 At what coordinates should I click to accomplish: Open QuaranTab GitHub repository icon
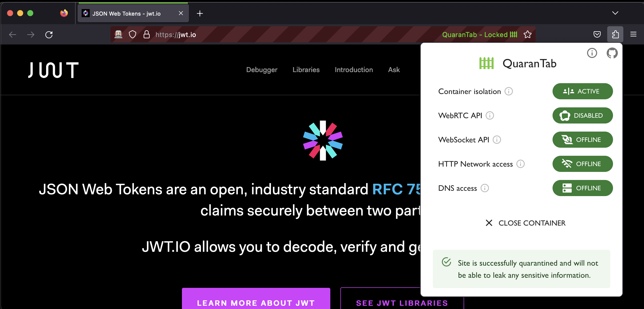tap(612, 53)
